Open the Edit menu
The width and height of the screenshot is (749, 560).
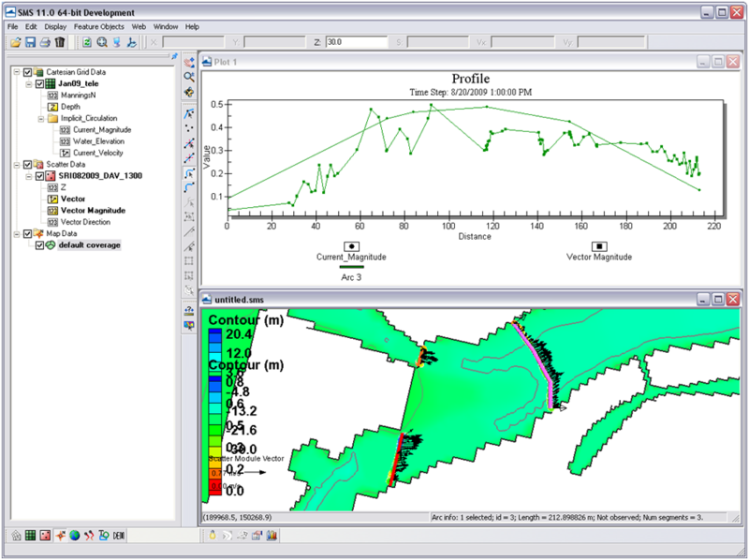click(x=31, y=27)
